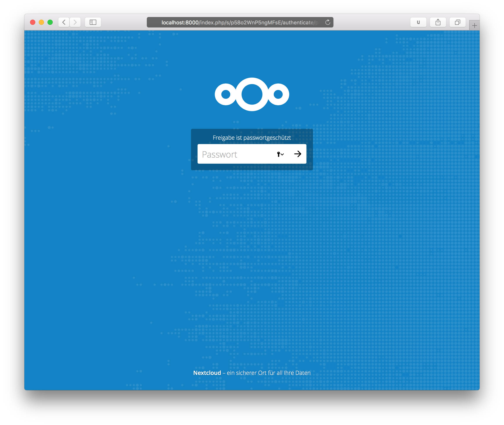The height and width of the screenshot is (425, 504).
Task: Submit the password with the arrow button
Action: (298, 154)
